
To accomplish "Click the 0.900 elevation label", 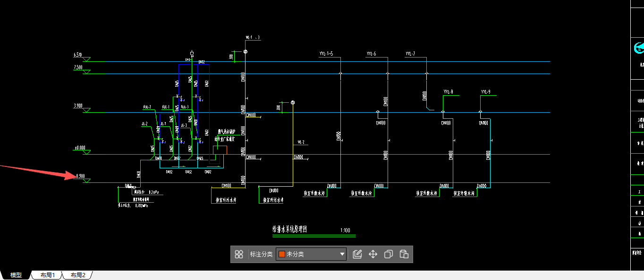I will pos(80,176).
